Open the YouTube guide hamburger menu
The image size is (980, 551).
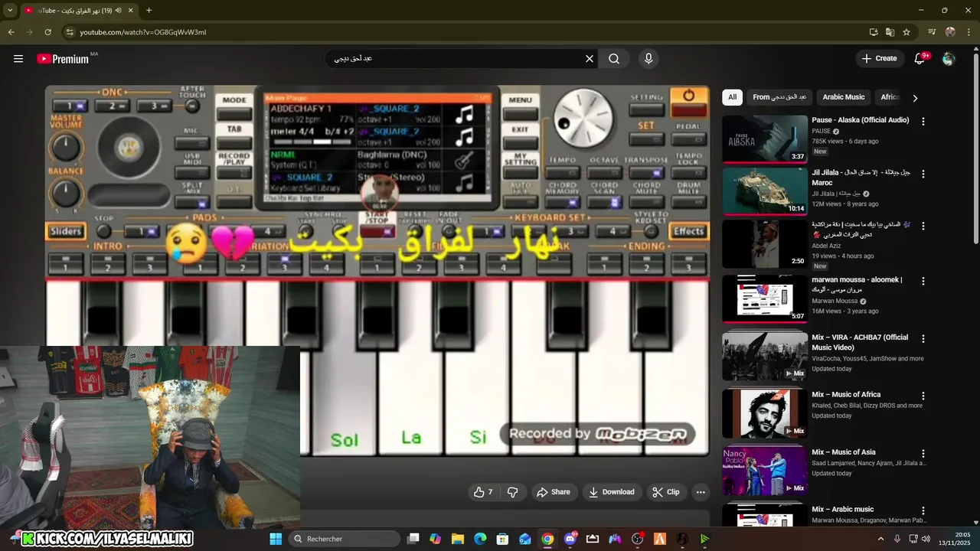tap(18, 58)
